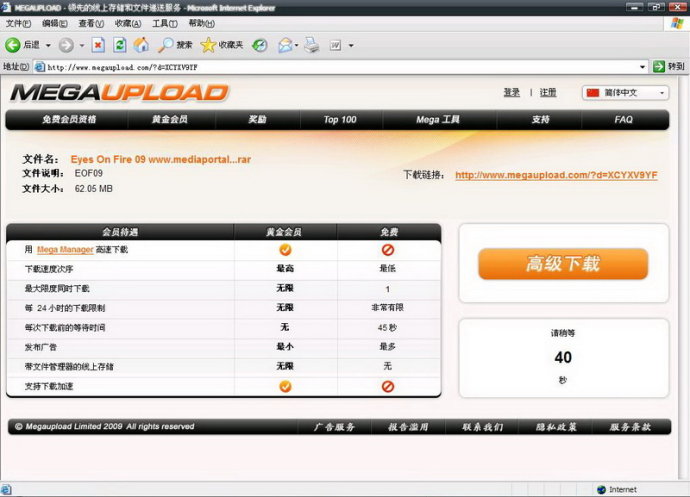The width and height of the screenshot is (690, 497).
Task: Click the Chinese flag icon in language selector
Action: [593, 93]
